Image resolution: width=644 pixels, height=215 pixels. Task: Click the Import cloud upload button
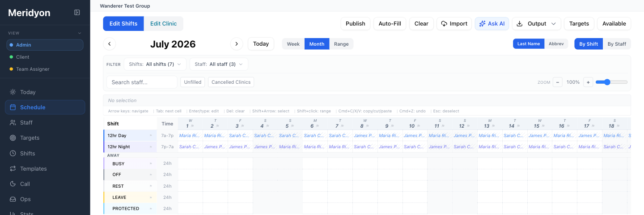(454, 24)
